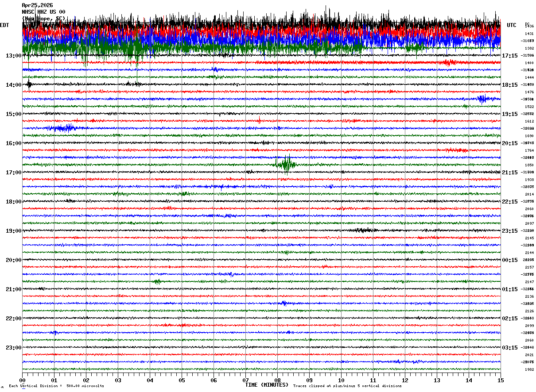Click the "12" minute tick label
The image size is (536, 392).
click(x=405, y=380)
